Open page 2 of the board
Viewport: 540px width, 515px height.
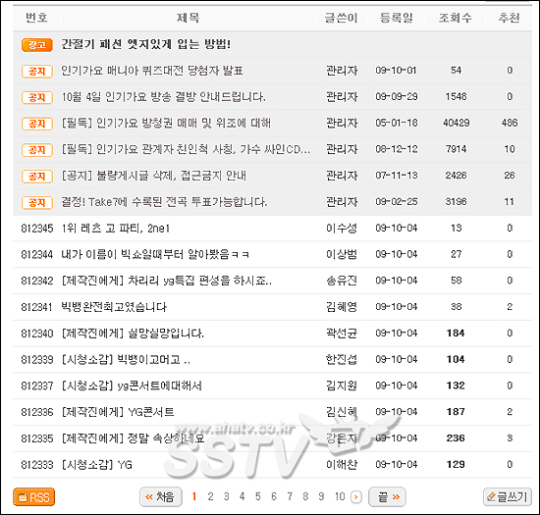210,496
